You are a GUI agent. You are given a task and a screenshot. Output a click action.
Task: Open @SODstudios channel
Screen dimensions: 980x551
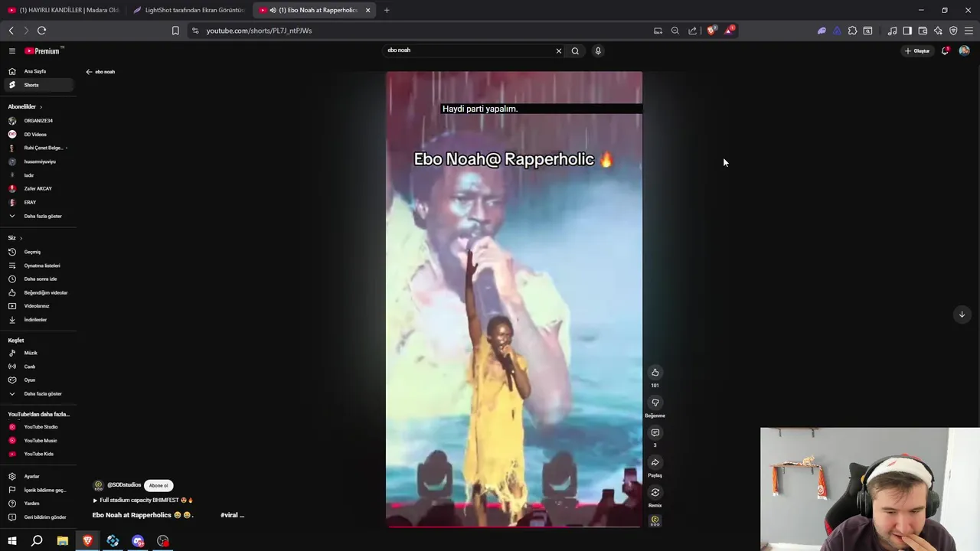(x=124, y=485)
